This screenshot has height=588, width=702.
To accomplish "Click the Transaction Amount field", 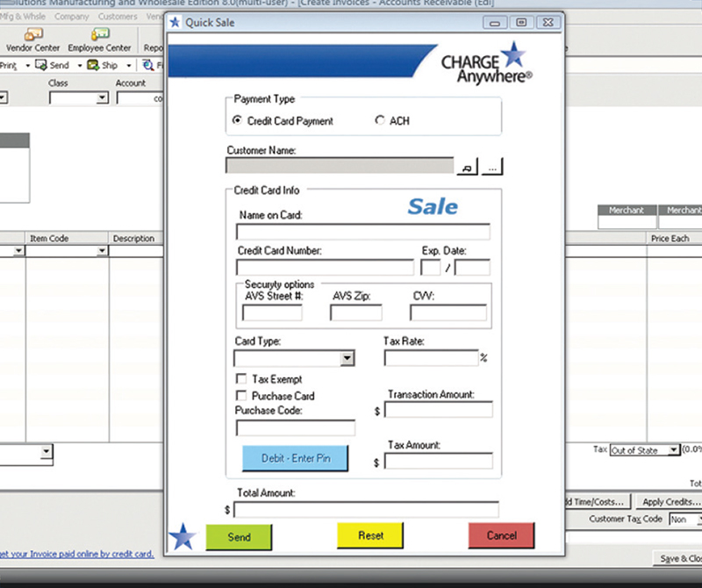I will click(439, 410).
